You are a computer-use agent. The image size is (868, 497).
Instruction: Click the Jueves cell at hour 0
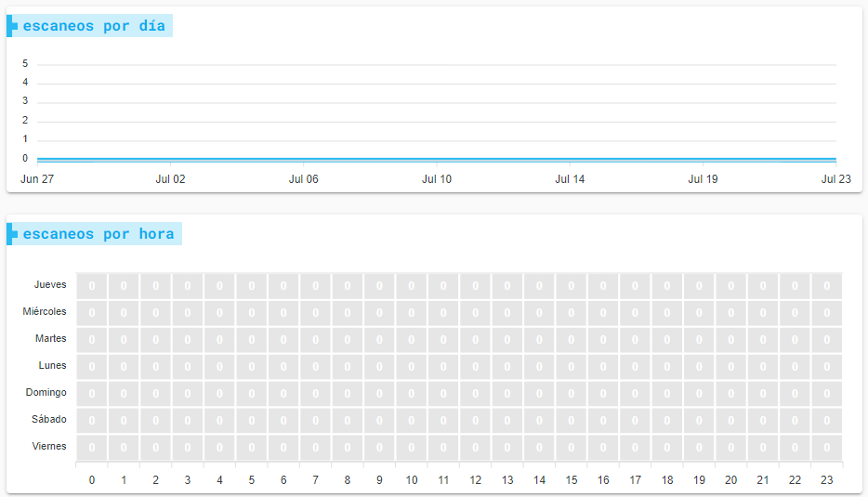click(x=92, y=286)
